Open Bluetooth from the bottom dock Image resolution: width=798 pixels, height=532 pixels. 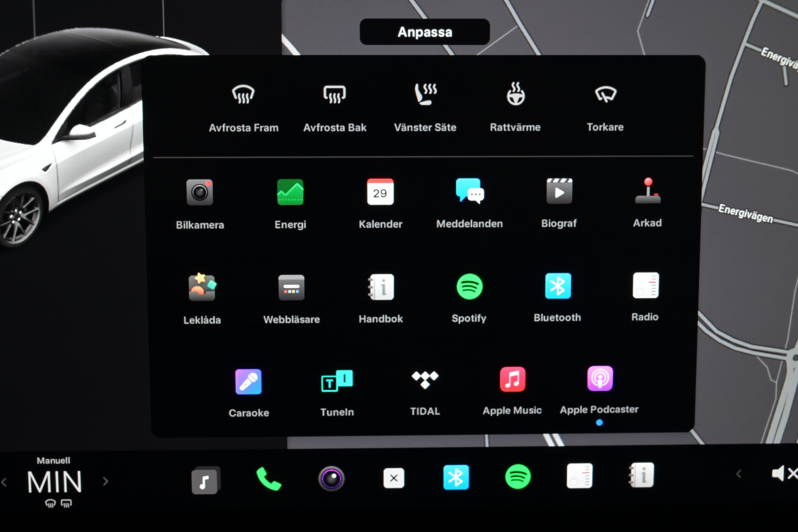456,477
